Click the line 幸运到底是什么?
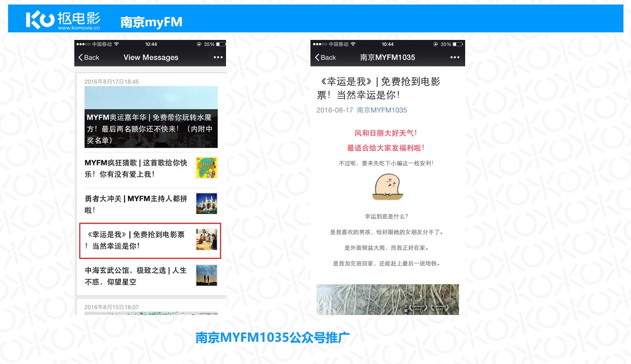This screenshot has height=364, width=631. click(x=386, y=216)
